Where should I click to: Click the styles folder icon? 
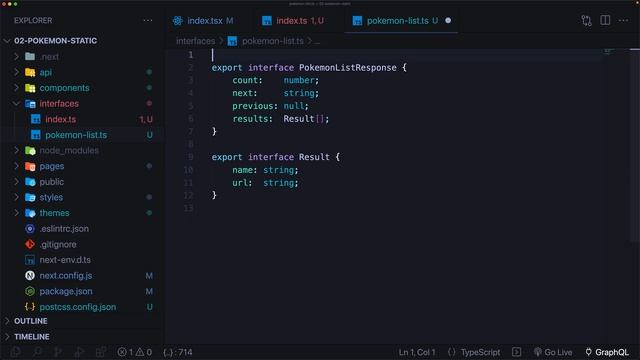coord(30,197)
